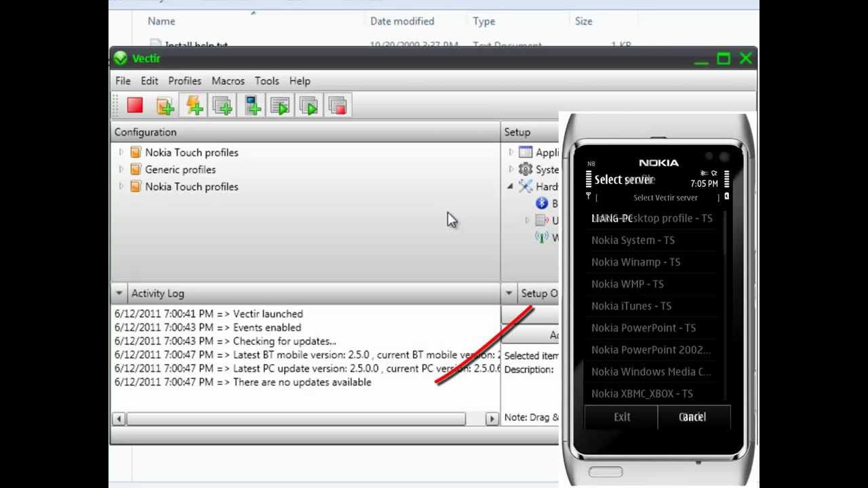Click the Hardware tools icon in Setup
The height and width of the screenshot is (488, 868).
(526, 186)
